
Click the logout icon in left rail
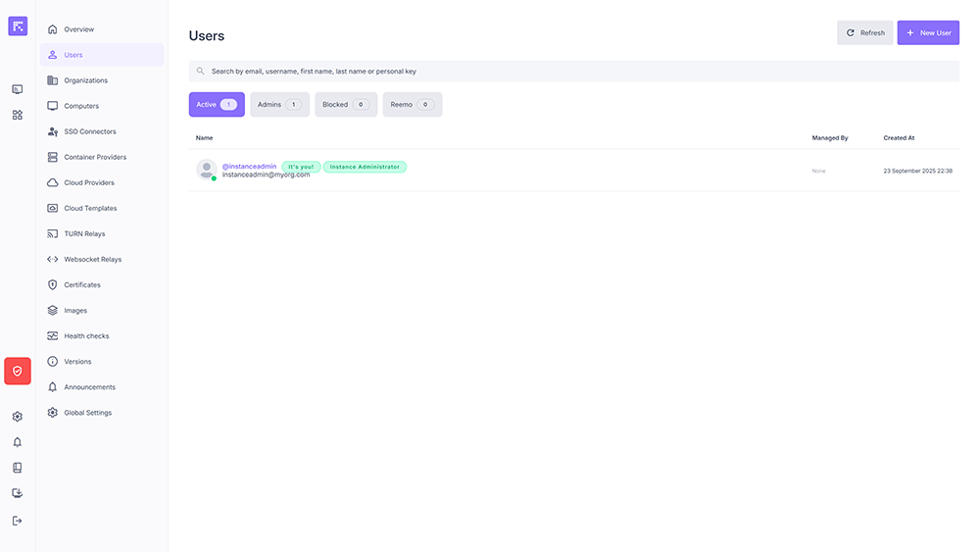tap(18, 521)
